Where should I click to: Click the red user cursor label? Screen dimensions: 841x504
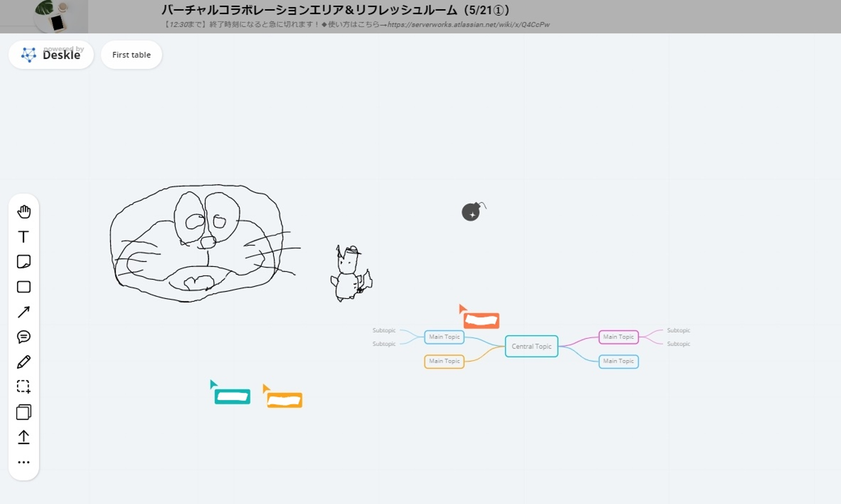click(481, 321)
